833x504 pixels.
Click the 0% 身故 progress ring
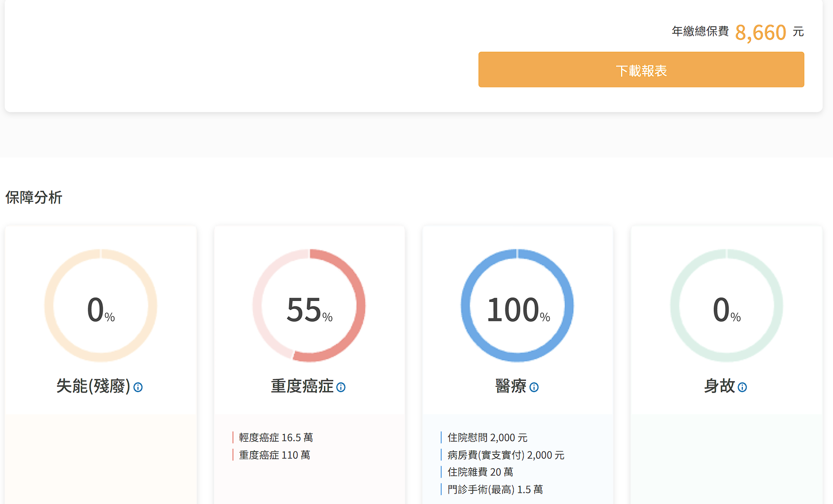tap(726, 306)
